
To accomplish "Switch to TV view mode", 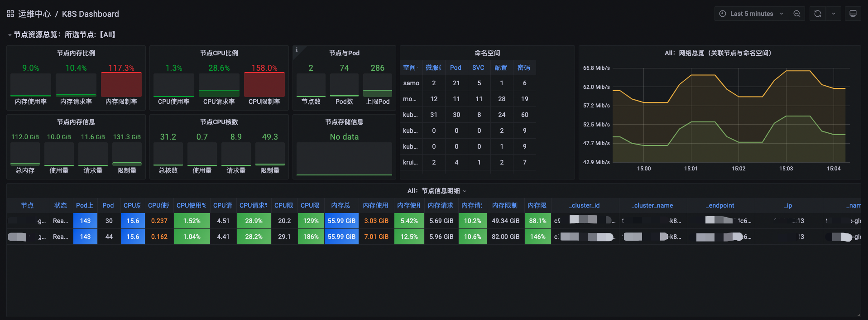I will (x=853, y=14).
